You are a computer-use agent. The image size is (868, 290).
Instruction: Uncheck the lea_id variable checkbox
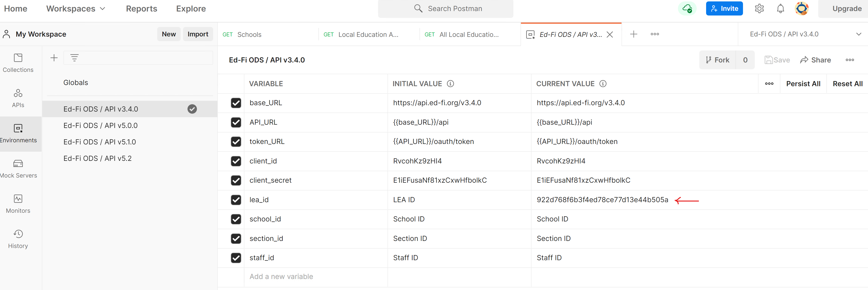[x=236, y=200]
